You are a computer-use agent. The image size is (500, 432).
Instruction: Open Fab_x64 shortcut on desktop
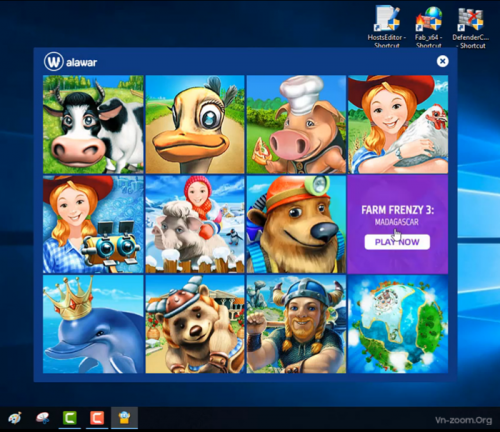tap(429, 27)
